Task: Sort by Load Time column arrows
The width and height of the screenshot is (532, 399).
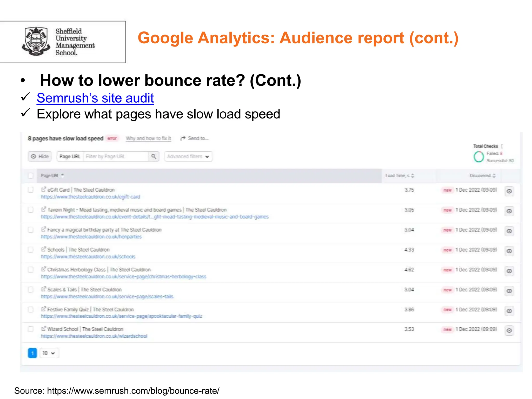Action: click(x=412, y=176)
